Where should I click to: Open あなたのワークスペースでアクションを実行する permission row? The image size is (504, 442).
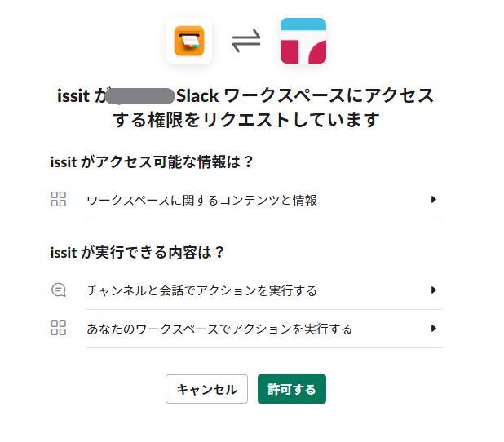[x=219, y=329]
